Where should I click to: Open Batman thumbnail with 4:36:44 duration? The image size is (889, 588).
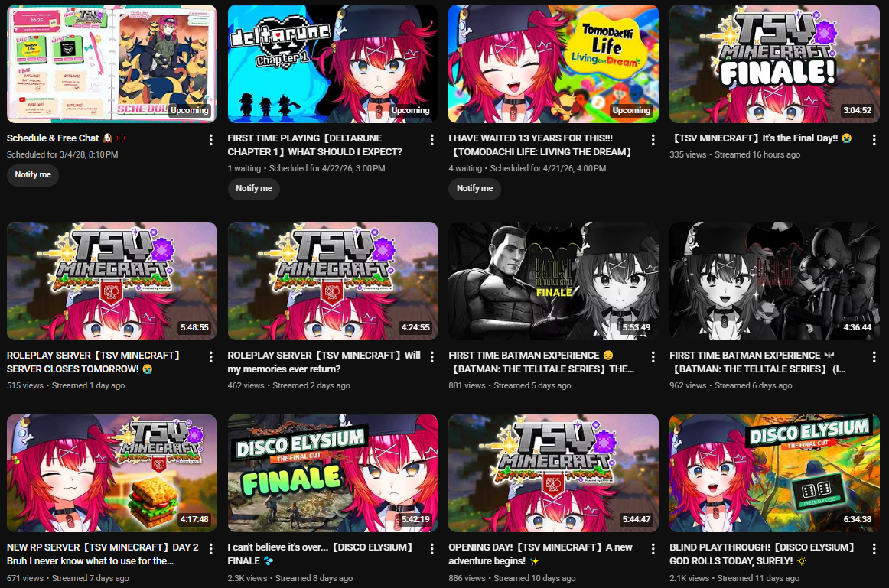[x=774, y=281]
